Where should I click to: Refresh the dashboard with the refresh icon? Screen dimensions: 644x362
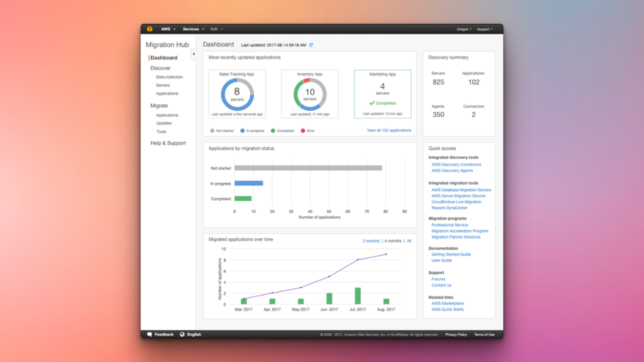(x=311, y=45)
